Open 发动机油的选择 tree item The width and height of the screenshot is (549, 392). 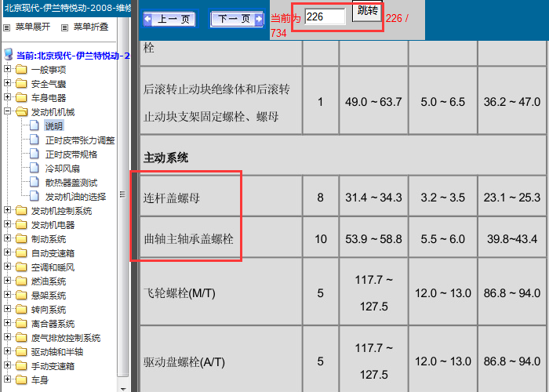coord(75,197)
